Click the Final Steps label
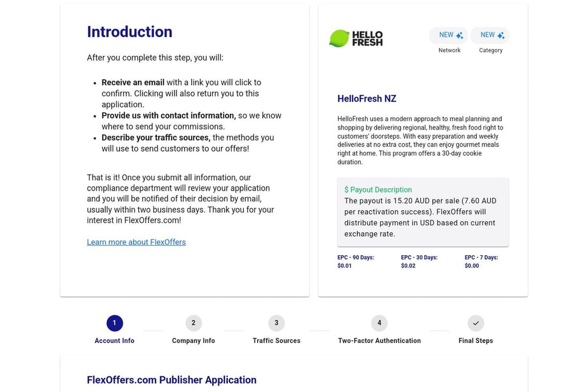This screenshot has width=588, height=392. click(x=476, y=340)
